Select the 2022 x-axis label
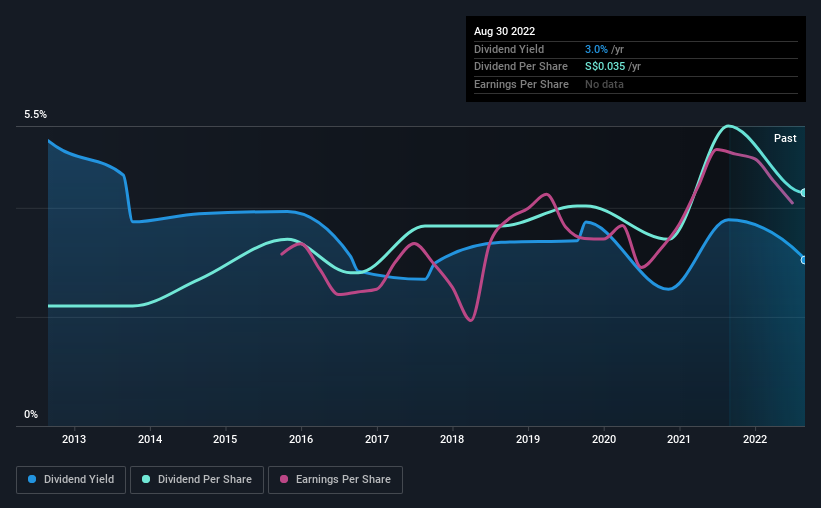The height and width of the screenshot is (508, 821). point(755,439)
